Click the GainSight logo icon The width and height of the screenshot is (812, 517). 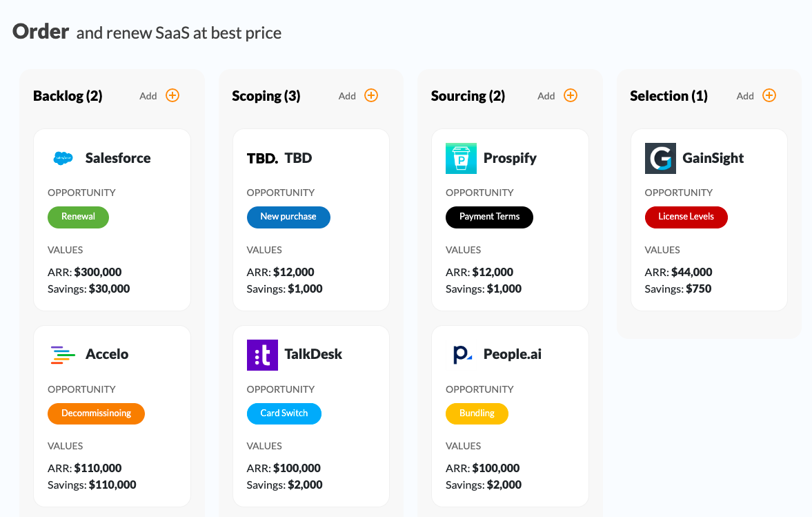click(x=660, y=158)
